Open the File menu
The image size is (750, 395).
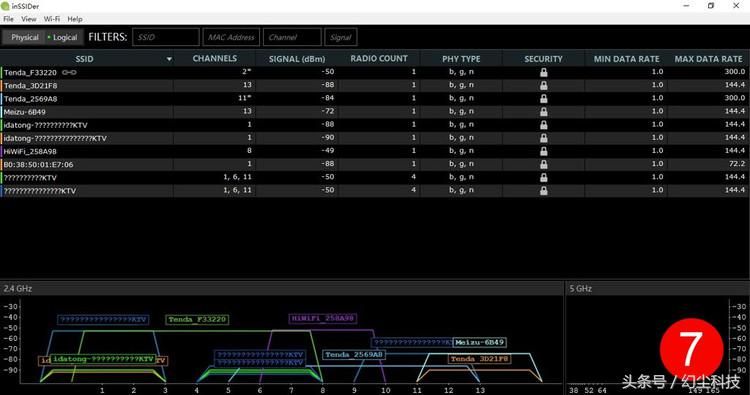(9, 19)
